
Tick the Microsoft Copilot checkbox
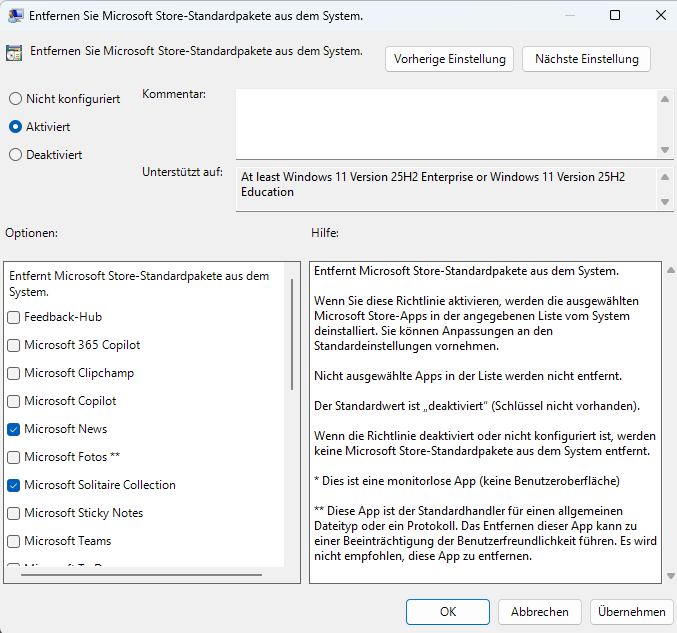14,401
